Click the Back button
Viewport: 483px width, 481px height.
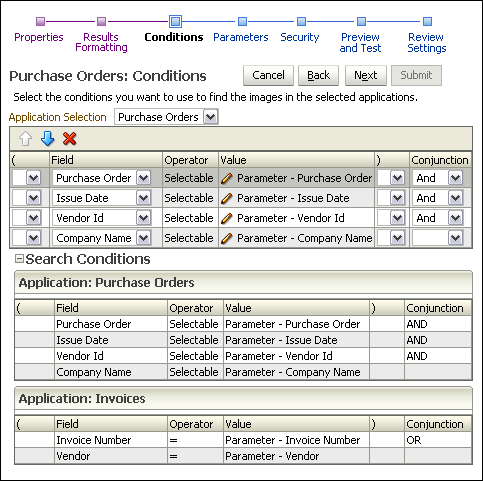pyautogui.click(x=318, y=75)
